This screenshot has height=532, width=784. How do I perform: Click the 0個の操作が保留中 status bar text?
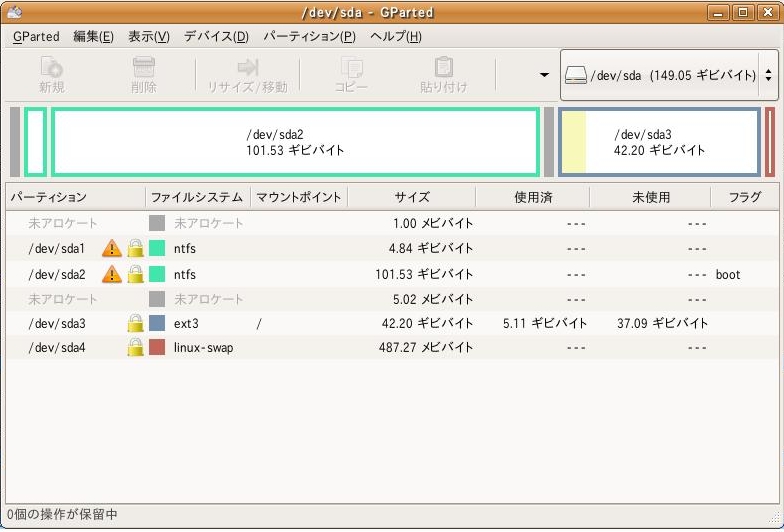pyautogui.click(x=62, y=514)
